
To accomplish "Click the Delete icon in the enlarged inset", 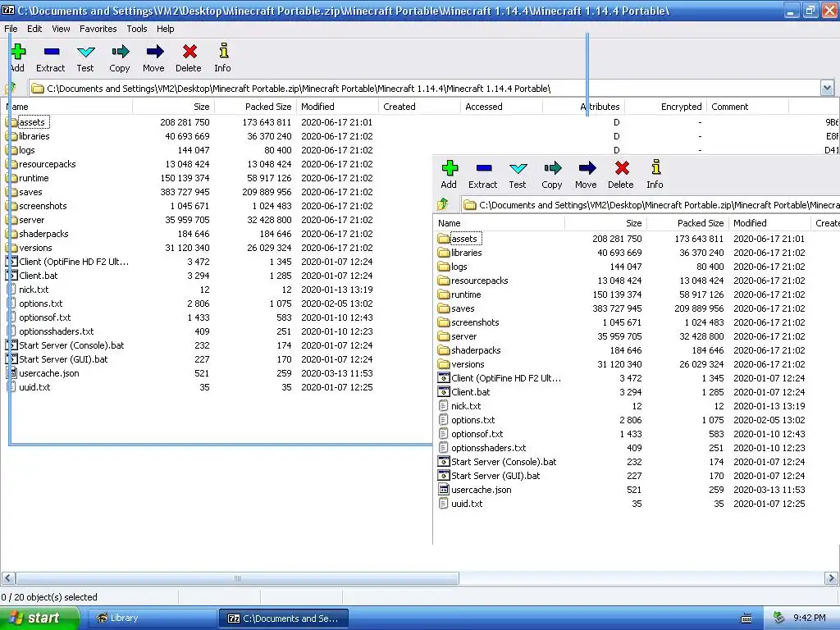I will click(622, 167).
